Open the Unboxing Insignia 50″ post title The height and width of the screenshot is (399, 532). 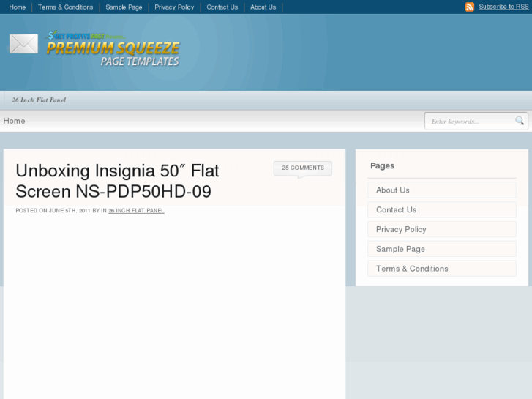117,181
